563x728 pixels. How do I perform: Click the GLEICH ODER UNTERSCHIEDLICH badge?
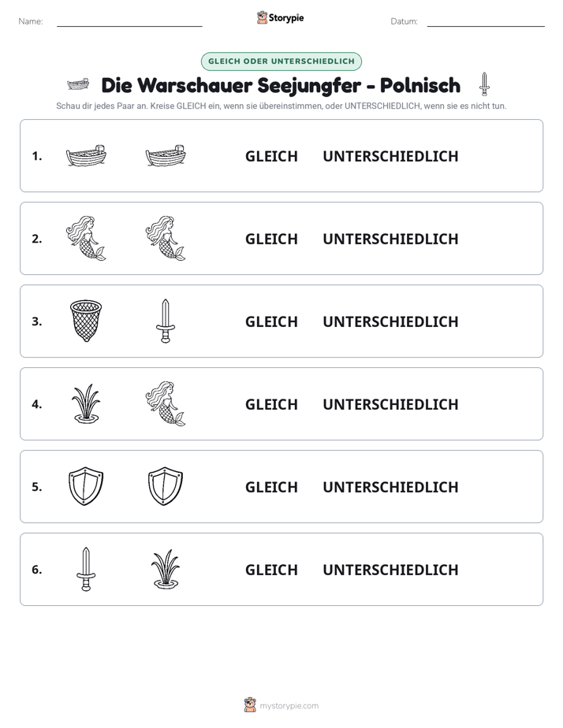click(281, 61)
